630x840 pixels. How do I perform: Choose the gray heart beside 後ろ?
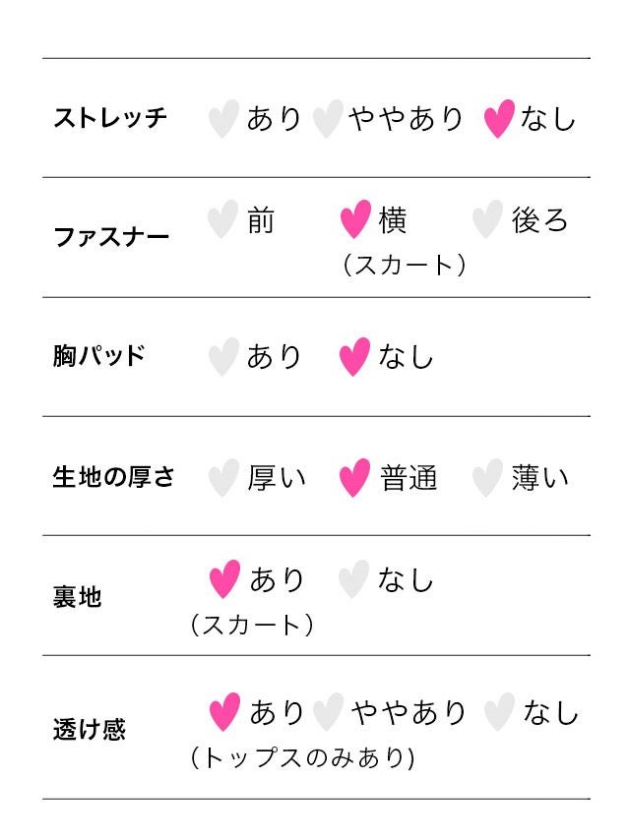click(x=486, y=220)
